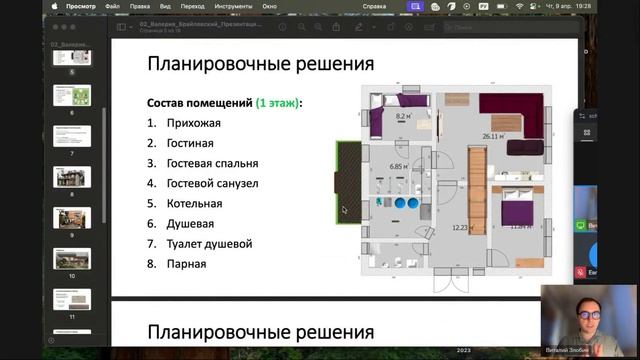
Task: Click the '12.23 м²' room label on floor plan
Action: [x=463, y=228]
